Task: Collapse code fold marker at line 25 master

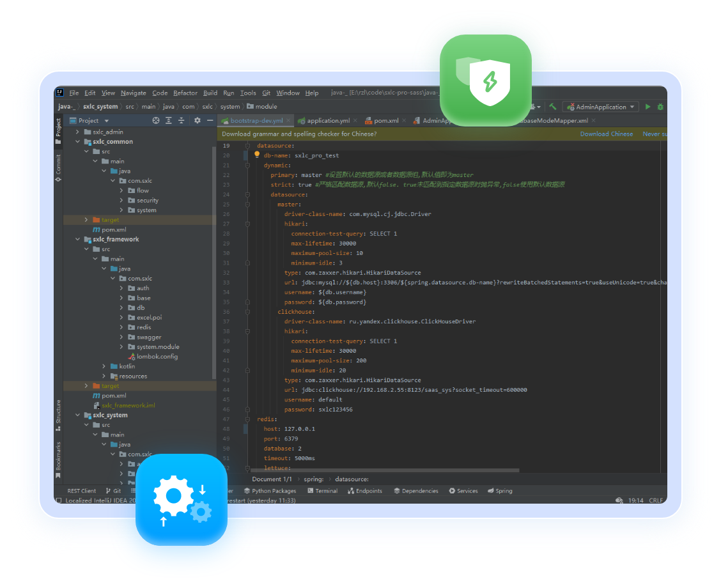Action: tap(248, 204)
